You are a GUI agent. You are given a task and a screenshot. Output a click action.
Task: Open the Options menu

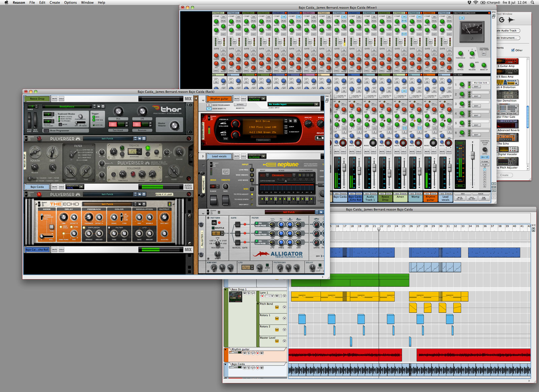70,2
